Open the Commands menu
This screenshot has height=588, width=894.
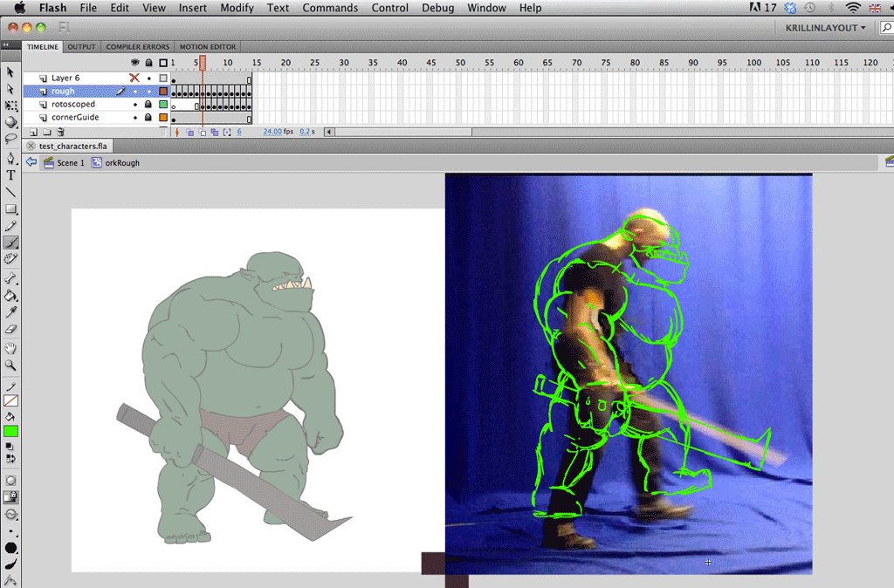pos(330,8)
